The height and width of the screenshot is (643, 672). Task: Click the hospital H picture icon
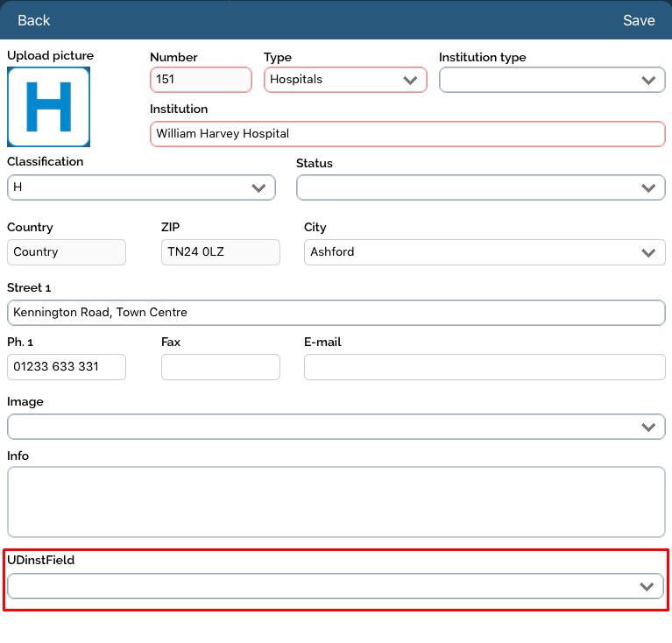48,107
